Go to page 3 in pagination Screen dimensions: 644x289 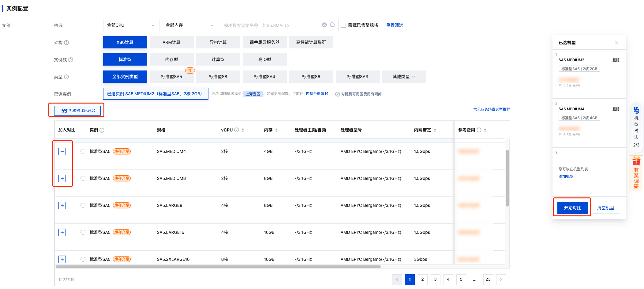pyautogui.click(x=435, y=279)
